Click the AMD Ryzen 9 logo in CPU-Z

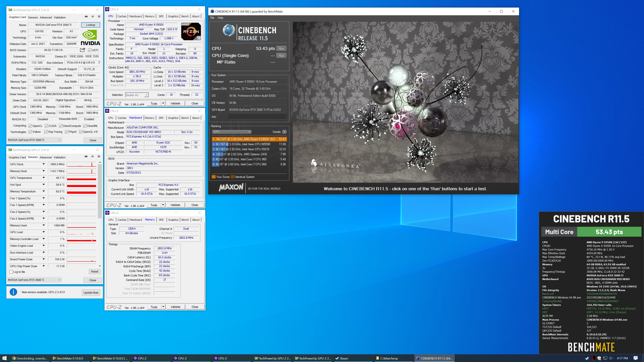tap(191, 32)
